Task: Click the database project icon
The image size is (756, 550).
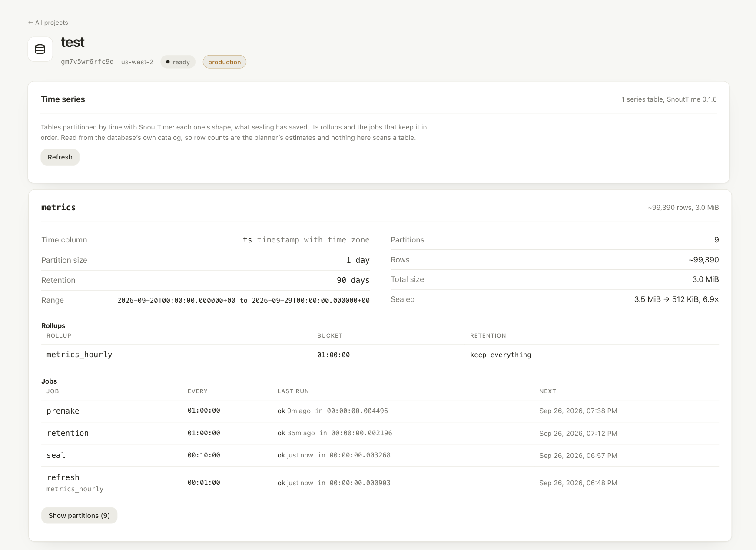Action: [x=40, y=49]
